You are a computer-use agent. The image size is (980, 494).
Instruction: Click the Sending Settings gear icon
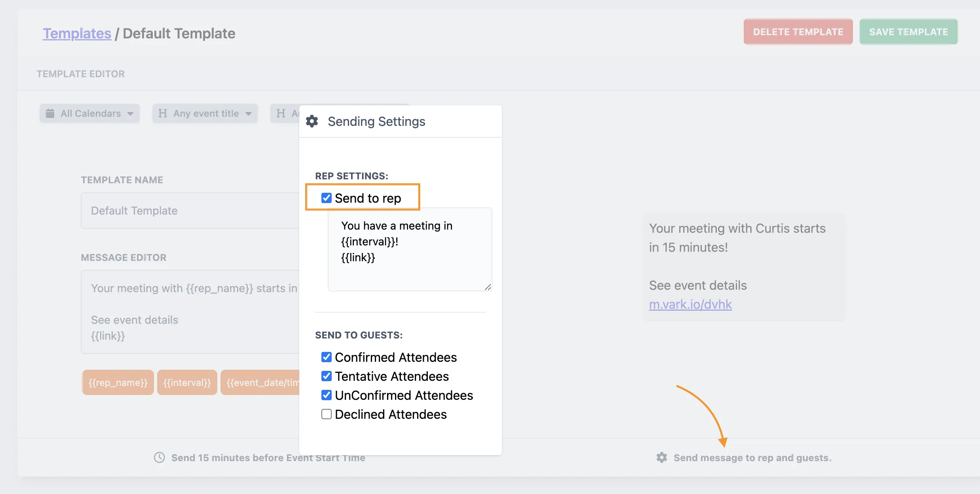pyautogui.click(x=312, y=121)
